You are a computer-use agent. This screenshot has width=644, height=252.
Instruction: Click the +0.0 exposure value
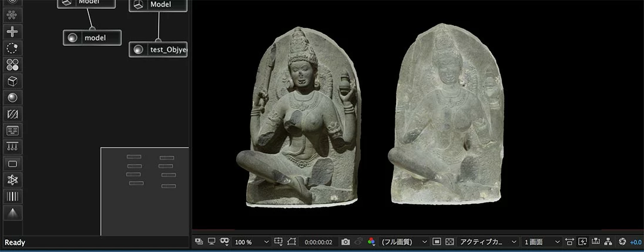pyautogui.click(x=636, y=242)
